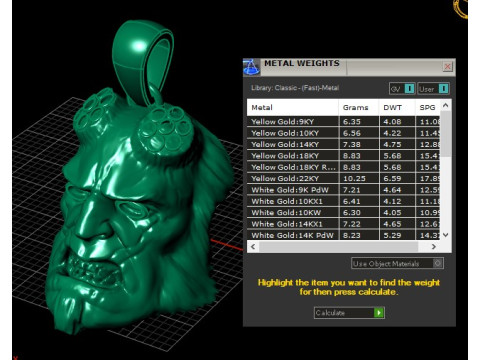Screen dimensions: 480x360
Task: Click the 5.29 DWT cell
Action: pos(397,235)
